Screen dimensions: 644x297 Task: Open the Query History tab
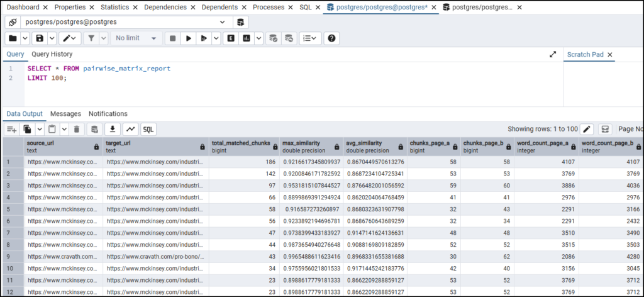52,54
